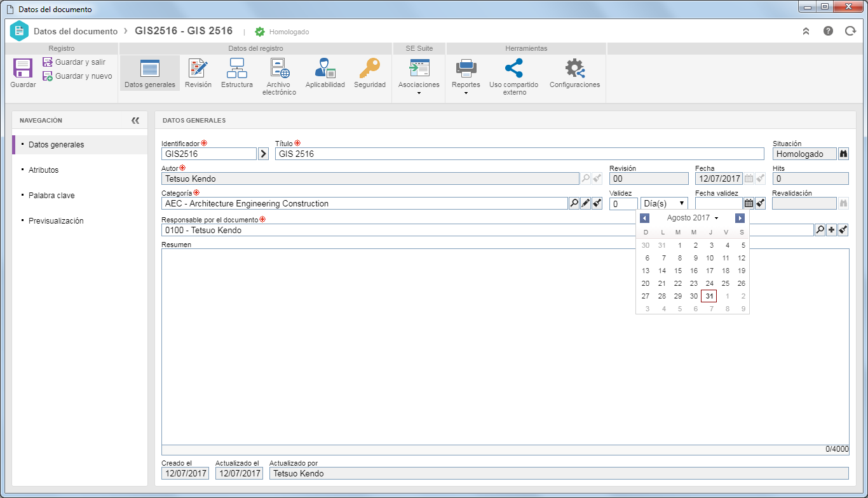Click the Categoría search magnifier icon
This screenshot has height=498, width=868.
pyautogui.click(x=574, y=203)
